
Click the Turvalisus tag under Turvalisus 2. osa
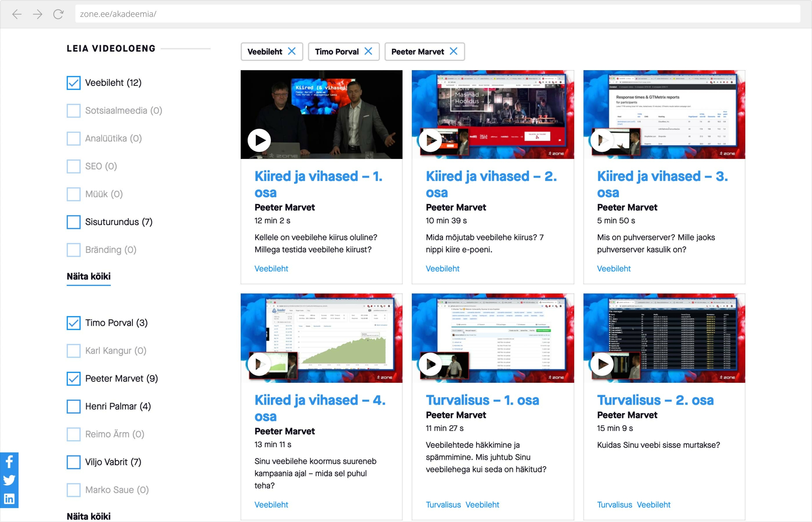614,504
